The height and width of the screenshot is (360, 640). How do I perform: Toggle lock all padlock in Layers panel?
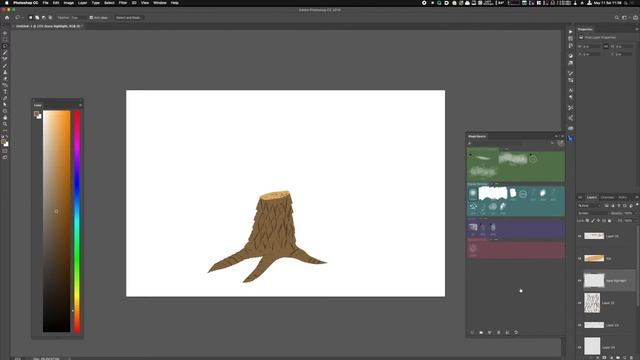pyautogui.click(x=610, y=220)
